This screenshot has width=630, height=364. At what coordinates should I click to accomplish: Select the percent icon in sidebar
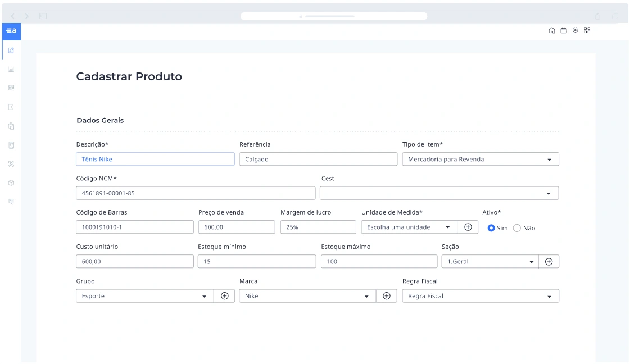pos(11,164)
